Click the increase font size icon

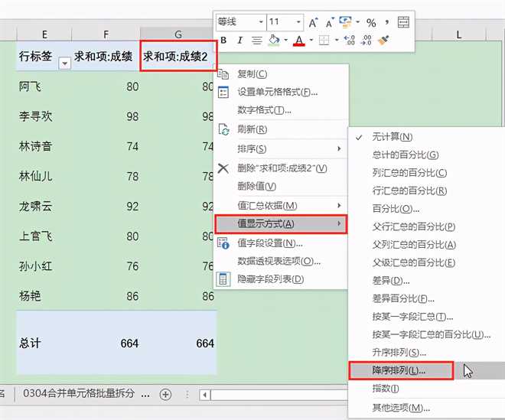coord(314,22)
